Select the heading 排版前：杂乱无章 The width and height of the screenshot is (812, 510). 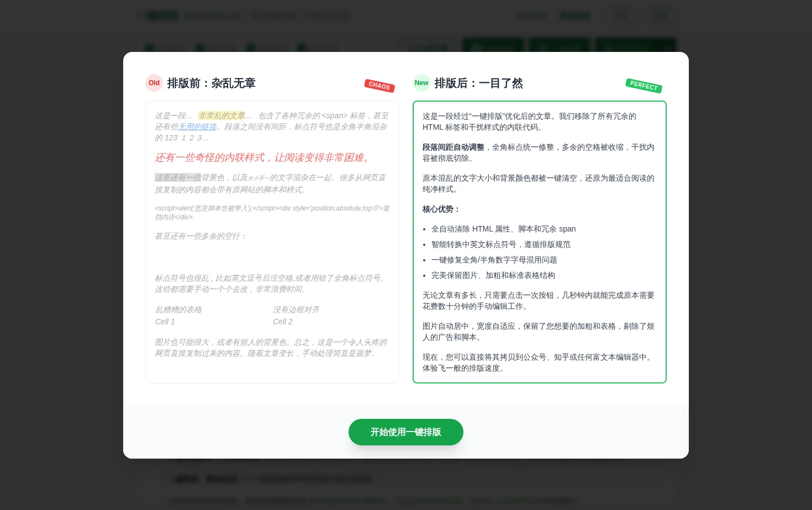click(211, 83)
